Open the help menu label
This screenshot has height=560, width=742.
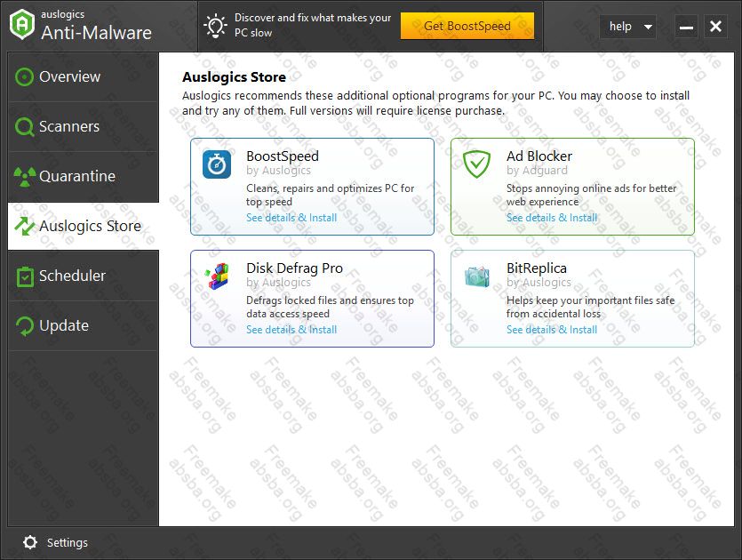click(620, 26)
